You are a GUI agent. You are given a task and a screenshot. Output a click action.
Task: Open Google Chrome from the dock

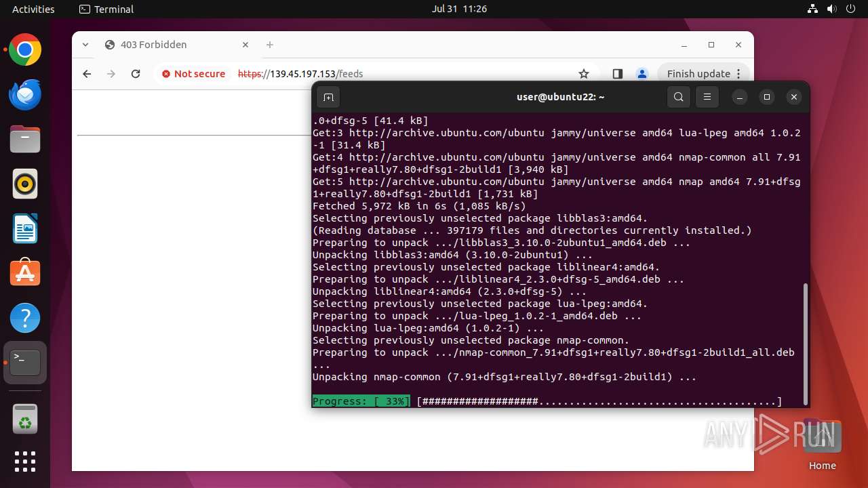[25, 50]
